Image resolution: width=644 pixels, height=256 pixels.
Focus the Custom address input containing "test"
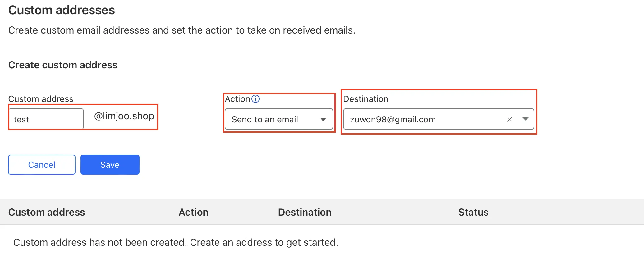click(46, 119)
